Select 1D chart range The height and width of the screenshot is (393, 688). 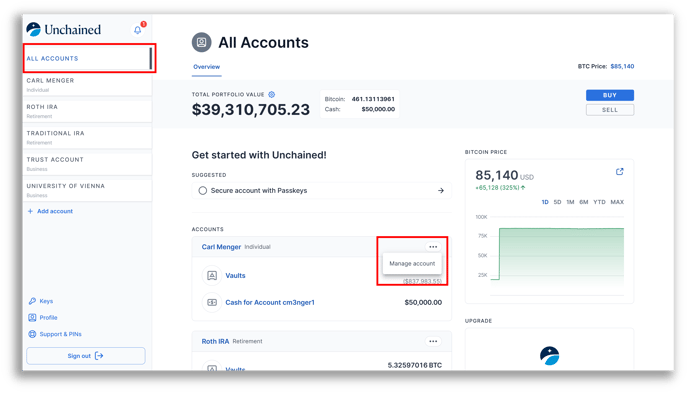[545, 202]
